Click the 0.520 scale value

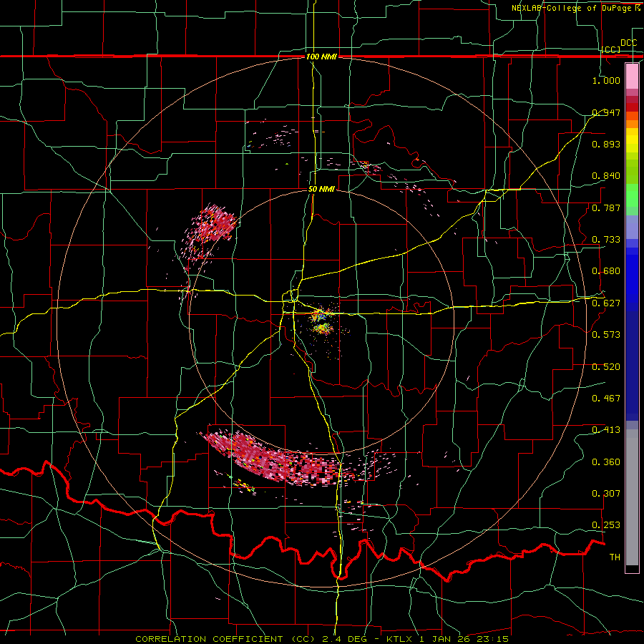[606, 367]
